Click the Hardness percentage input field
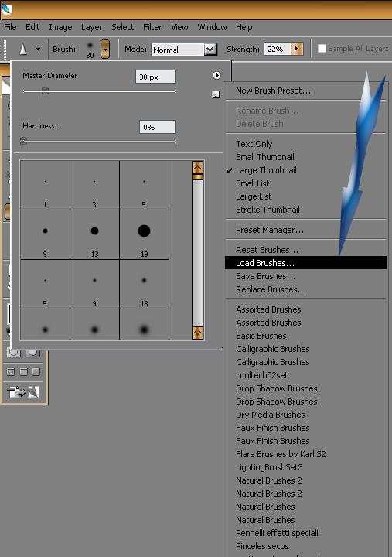The width and height of the screenshot is (392, 557). (157, 127)
